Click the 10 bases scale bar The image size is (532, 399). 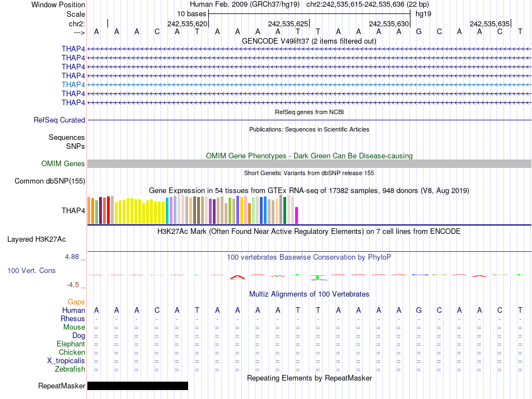pyautogui.click(x=309, y=13)
